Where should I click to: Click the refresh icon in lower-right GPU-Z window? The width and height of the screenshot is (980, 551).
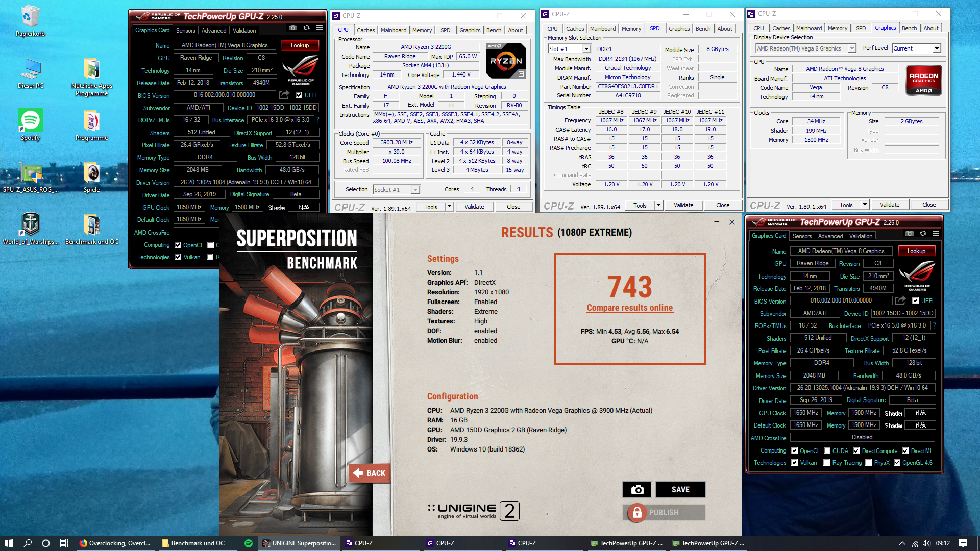[x=923, y=234]
